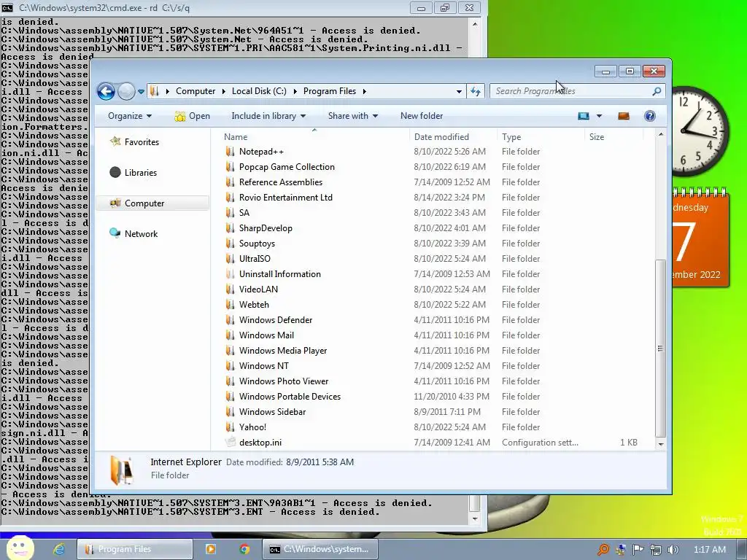The height and width of the screenshot is (560, 747).
Task: Open the address bar history dropdown arrow
Action: [x=459, y=91]
